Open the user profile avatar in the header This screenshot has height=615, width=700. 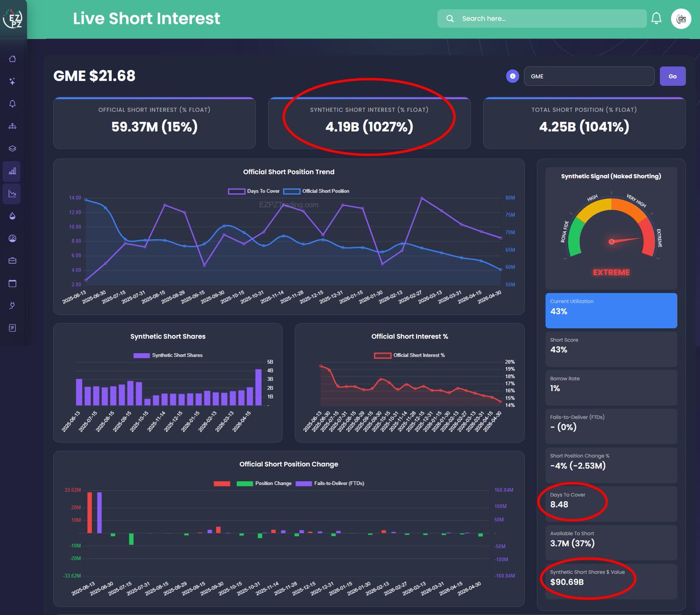point(681,19)
